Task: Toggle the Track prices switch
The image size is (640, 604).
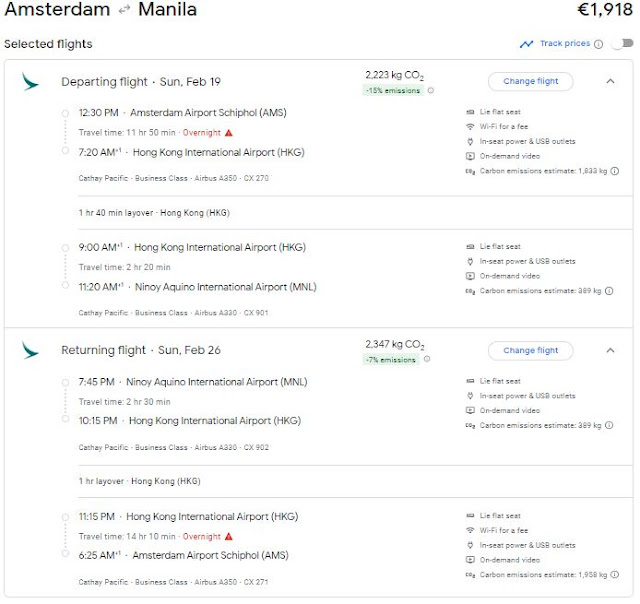Action: pyautogui.click(x=623, y=44)
